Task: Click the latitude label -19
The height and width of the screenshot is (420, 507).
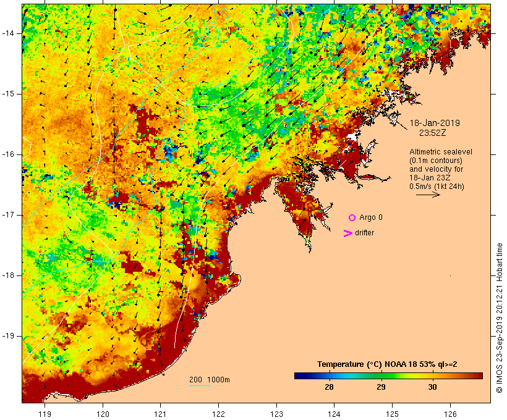Action: [x=8, y=336]
